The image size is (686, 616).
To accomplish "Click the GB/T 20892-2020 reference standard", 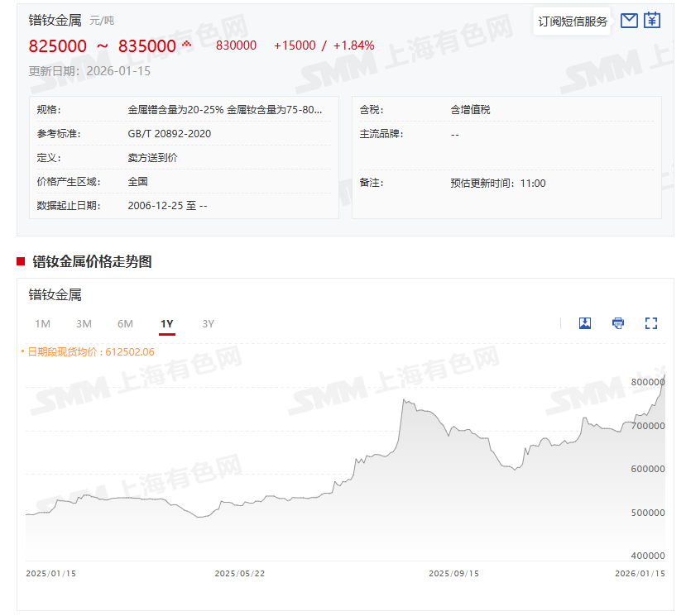I will [170, 134].
